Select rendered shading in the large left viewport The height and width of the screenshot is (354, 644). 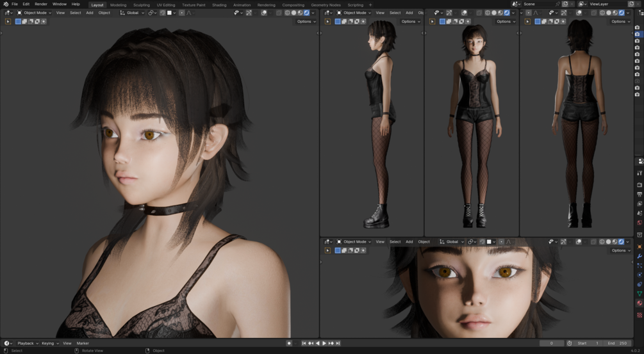click(306, 13)
